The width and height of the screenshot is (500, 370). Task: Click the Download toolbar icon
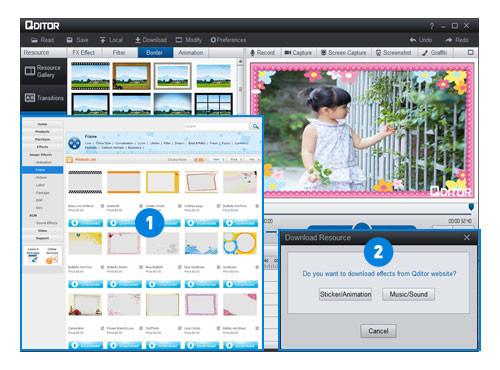138,40
